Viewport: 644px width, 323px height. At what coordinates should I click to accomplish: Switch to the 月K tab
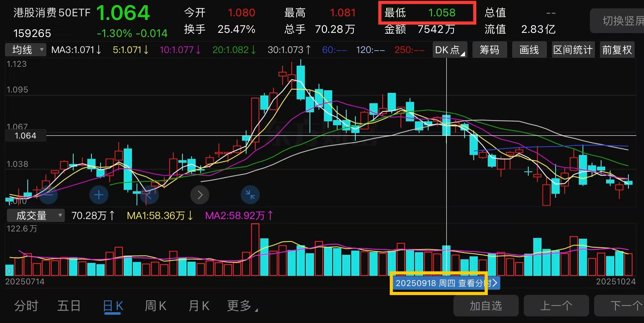[x=199, y=306]
